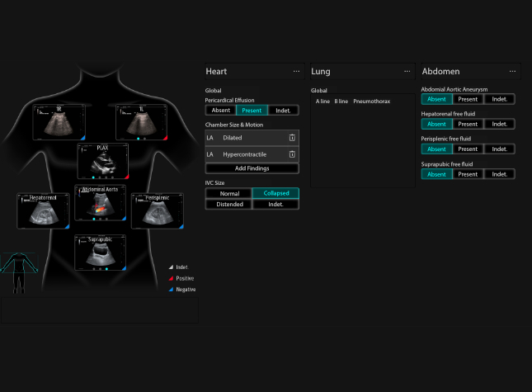Image resolution: width=532 pixels, height=392 pixels.
Task: Select A line in Lung panel
Action: click(322, 101)
